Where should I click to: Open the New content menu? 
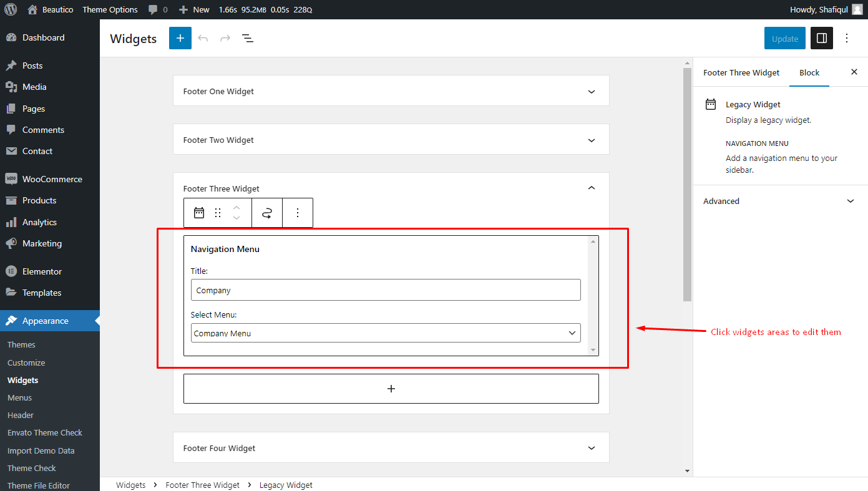(x=194, y=9)
